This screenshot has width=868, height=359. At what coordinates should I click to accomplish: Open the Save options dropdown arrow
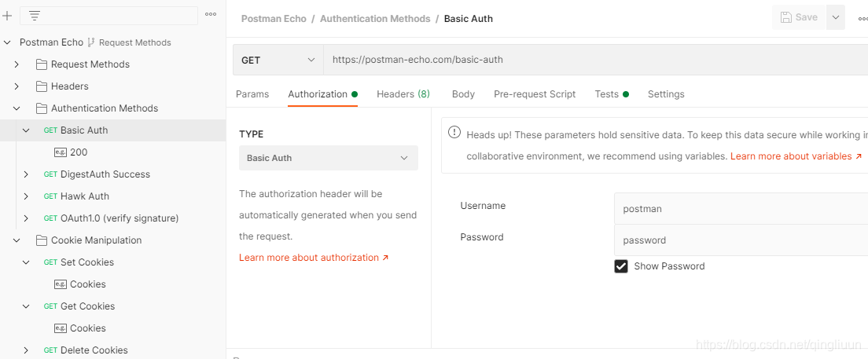(835, 17)
